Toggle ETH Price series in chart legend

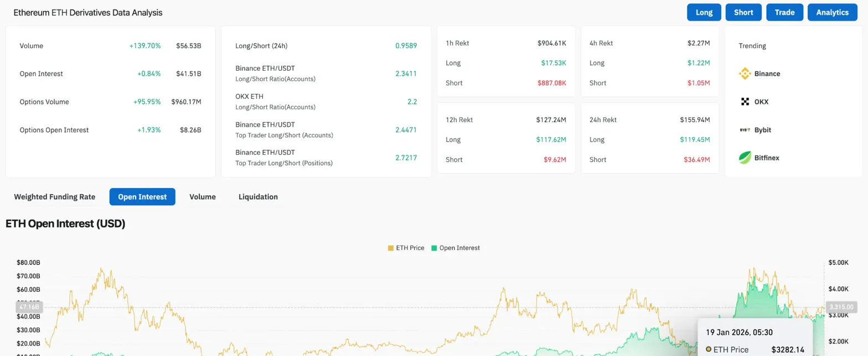click(406, 248)
